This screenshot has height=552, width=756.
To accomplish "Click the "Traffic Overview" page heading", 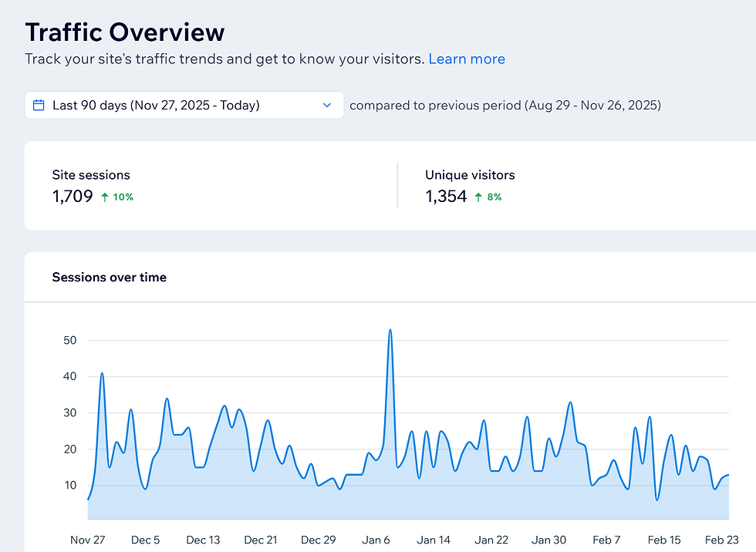I will pos(125,32).
